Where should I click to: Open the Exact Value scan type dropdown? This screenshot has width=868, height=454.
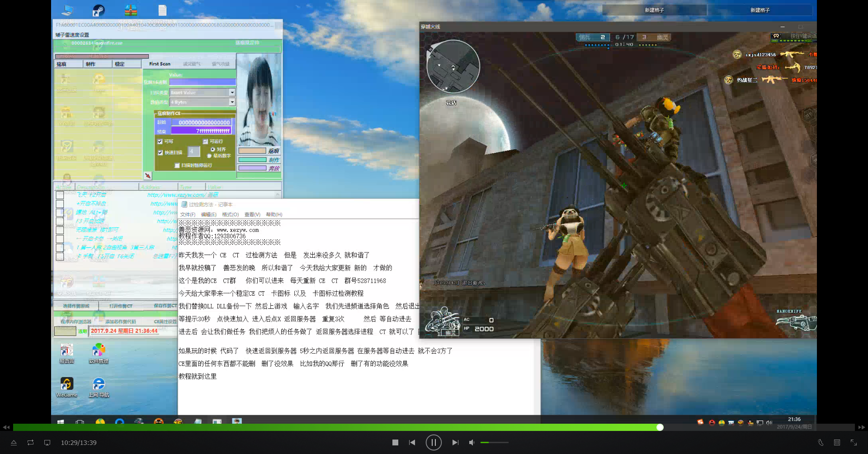232,92
